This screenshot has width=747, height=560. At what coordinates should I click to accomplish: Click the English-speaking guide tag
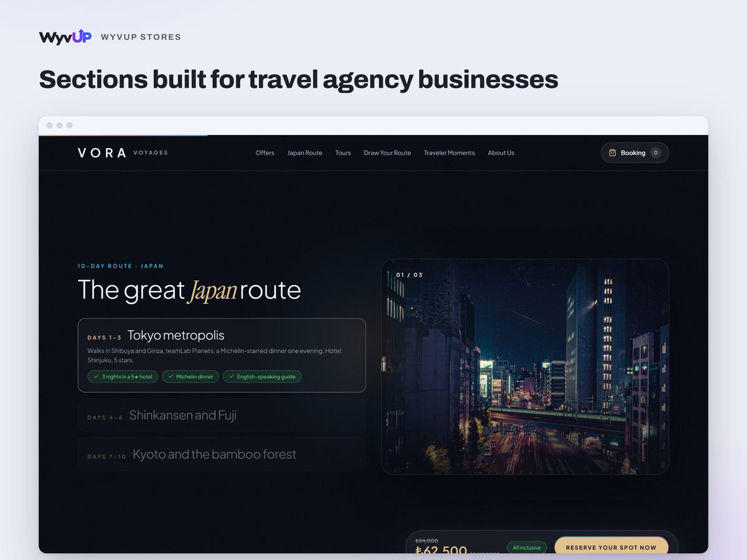tap(262, 376)
